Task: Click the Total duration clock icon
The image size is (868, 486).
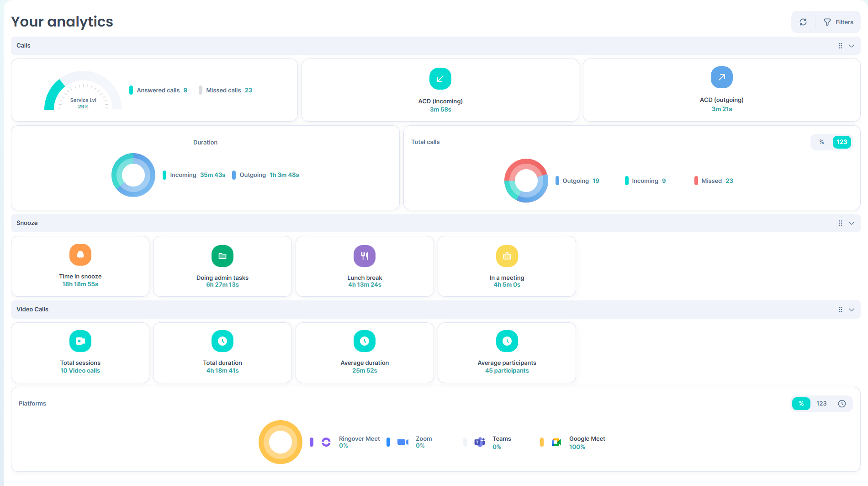Action: pos(222,341)
